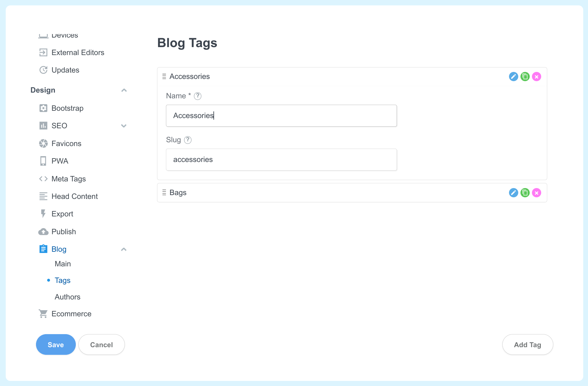Open PWA settings
Viewport: 588px width, 386px height.
coord(60,161)
